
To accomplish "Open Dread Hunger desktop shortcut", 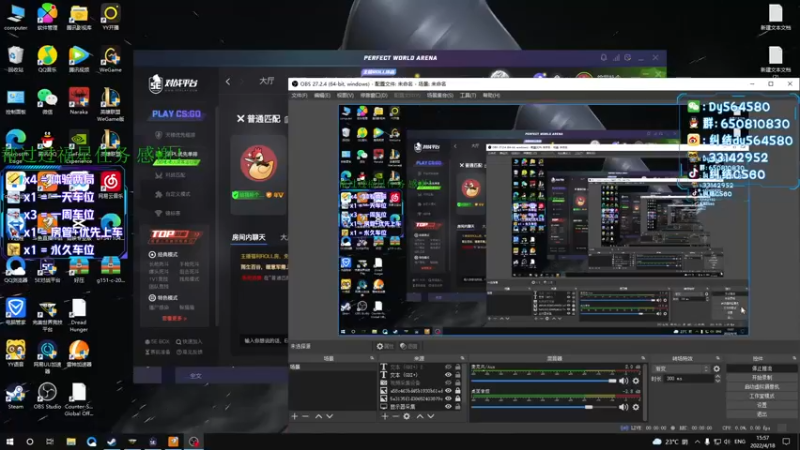I will [x=79, y=316].
